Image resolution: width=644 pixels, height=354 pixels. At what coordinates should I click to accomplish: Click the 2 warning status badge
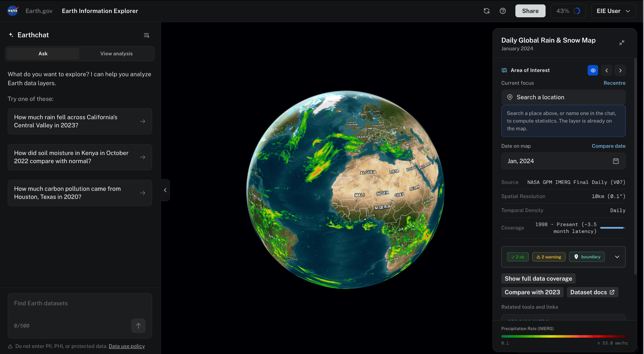549,257
